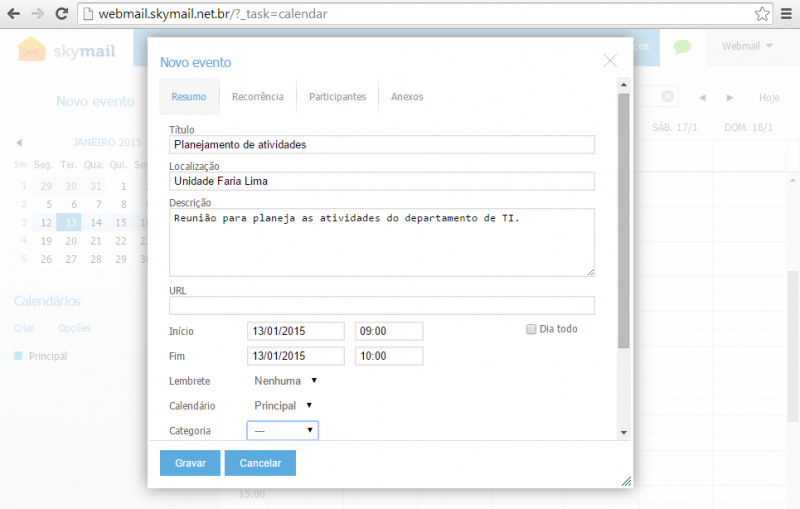Reload the current page
Image resolution: width=800 pixels, height=509 pixels.
62,14
